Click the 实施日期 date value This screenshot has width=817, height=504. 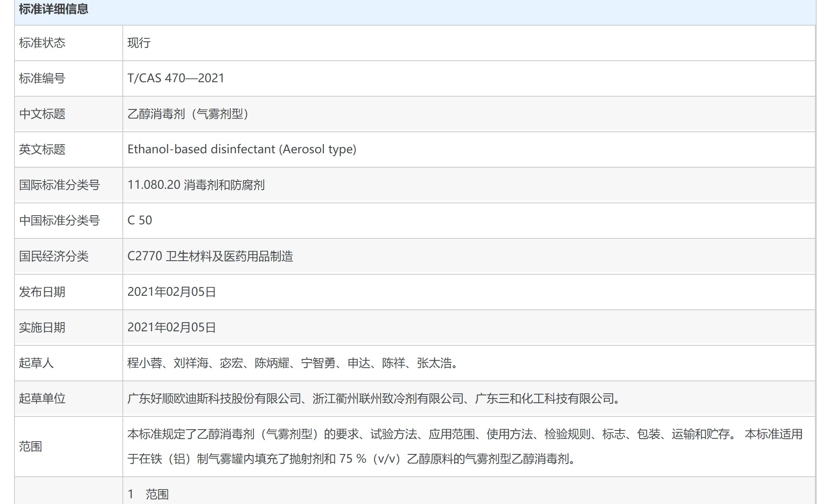click(x=172, y=328)
